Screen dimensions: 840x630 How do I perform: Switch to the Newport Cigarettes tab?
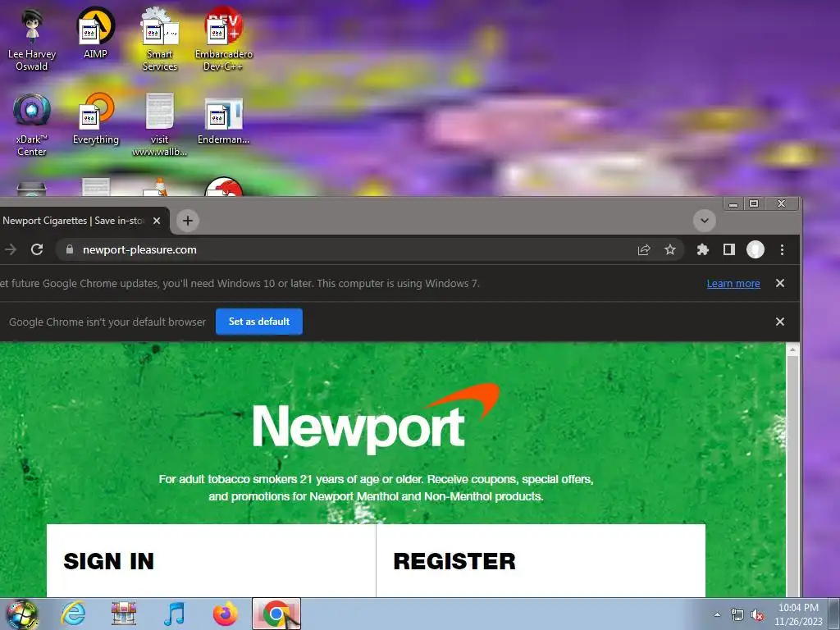[x=74, y=221]
